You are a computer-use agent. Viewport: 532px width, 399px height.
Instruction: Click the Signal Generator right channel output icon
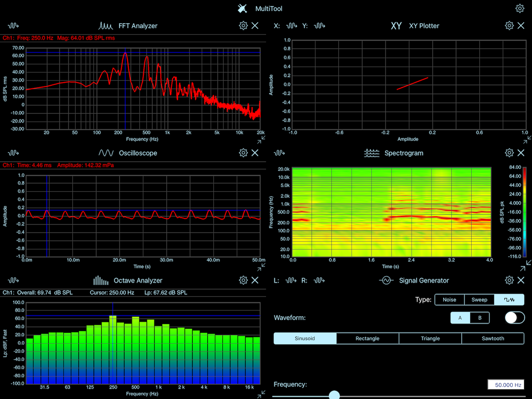click(x=319, y=280)
